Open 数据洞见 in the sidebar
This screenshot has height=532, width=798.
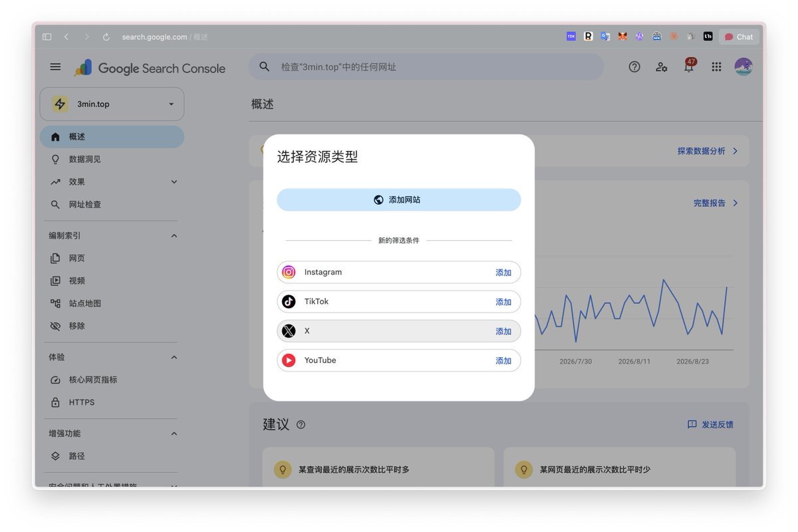coord(112,159)
